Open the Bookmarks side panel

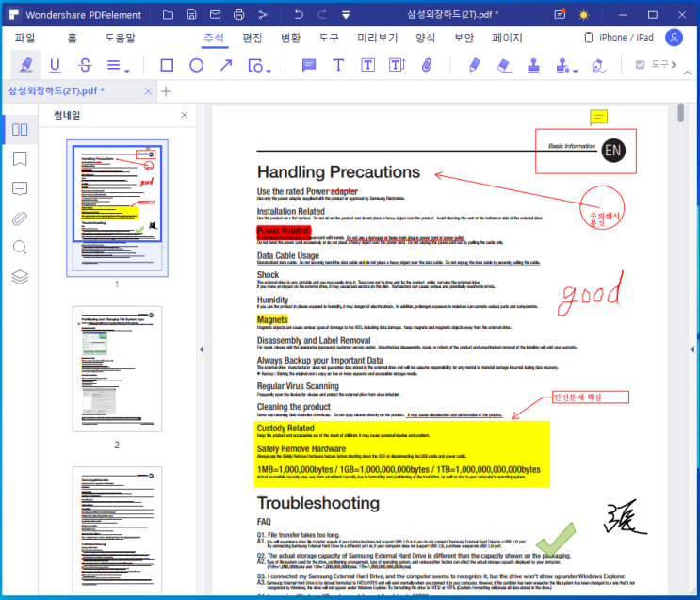(20, 159)
